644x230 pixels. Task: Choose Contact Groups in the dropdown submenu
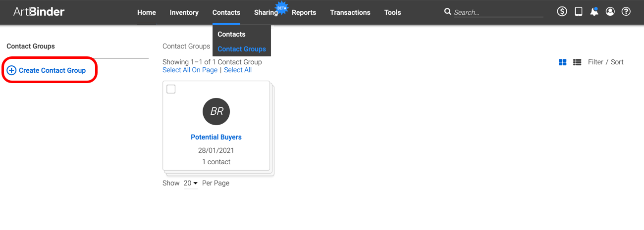(x=242, y=49)
